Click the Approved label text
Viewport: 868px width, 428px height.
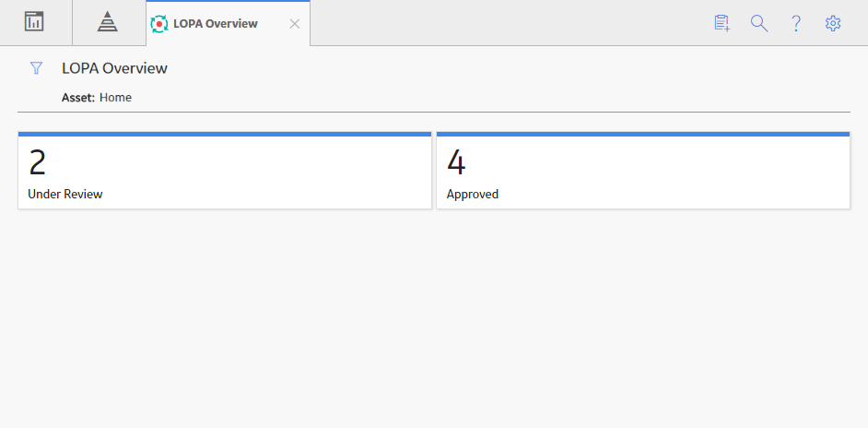[x=473, y=195]
